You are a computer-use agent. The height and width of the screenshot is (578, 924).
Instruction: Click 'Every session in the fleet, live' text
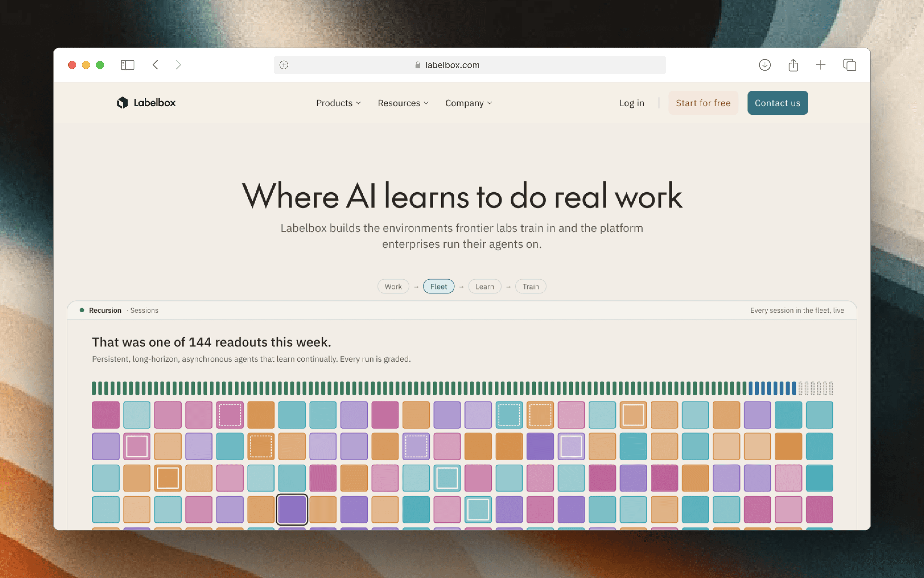tap(797, 310)
